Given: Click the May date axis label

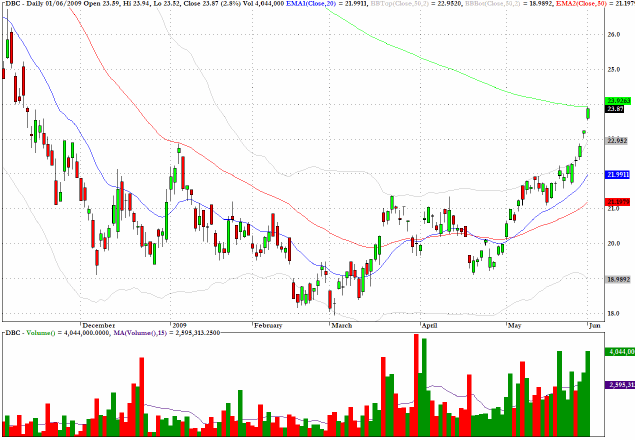Looking at the screenshot, I should [515, 325].
